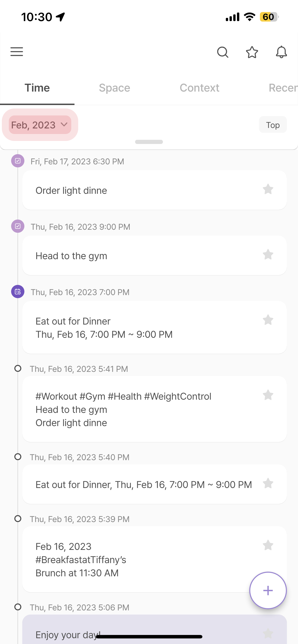Tap the calendar event icon at 7:00 PM

tap(18, 291)
